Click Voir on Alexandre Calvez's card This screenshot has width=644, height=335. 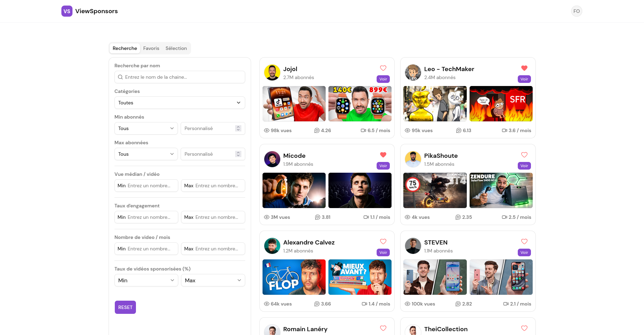[383, 252]
